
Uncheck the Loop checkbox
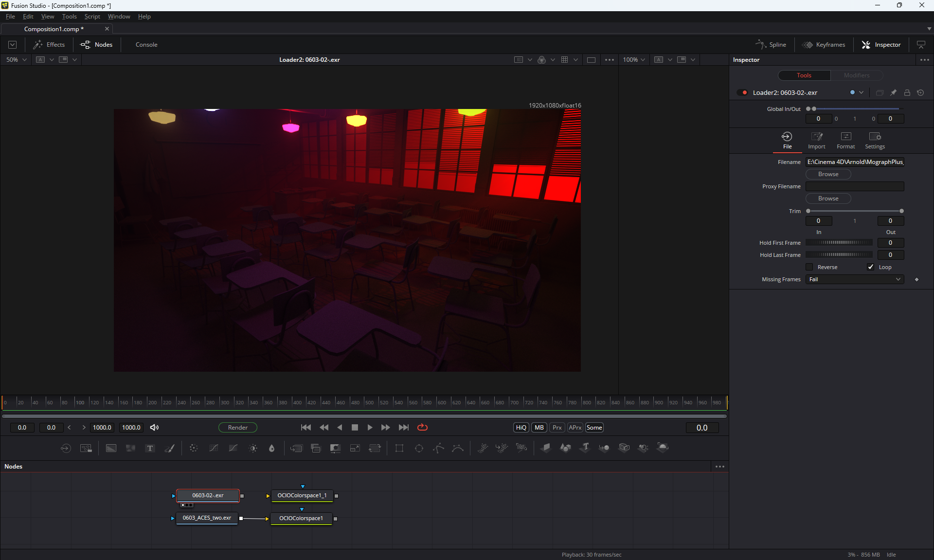pos(871,267)
